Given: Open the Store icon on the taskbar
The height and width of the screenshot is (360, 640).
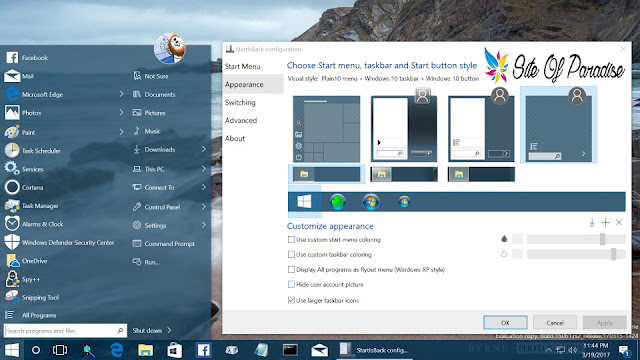Looking at the screenshot, I should coord(174,350).
